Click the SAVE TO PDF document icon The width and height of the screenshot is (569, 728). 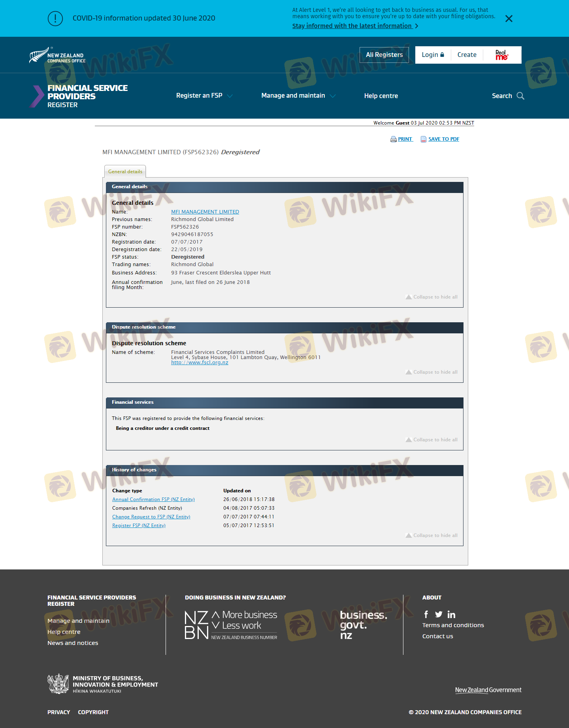423,139
